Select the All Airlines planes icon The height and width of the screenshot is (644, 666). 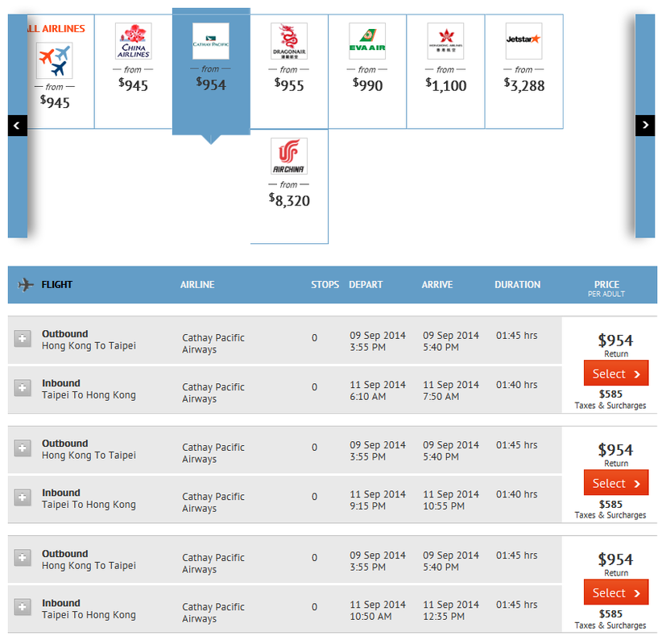[x=54, y=60]
